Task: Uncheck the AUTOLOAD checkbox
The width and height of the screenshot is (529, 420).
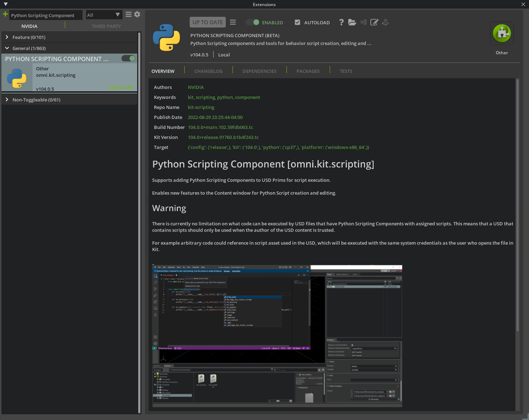Action: (x=297, y=22)
